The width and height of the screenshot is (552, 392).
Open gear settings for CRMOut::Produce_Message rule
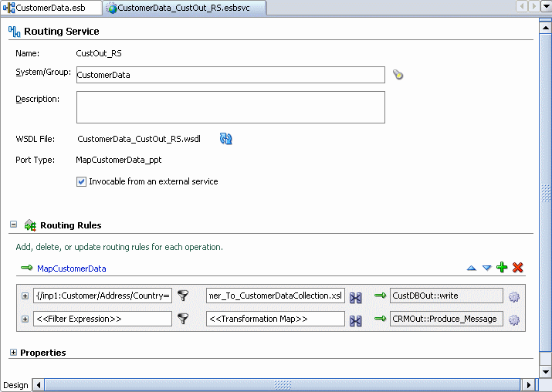[514, 320]
